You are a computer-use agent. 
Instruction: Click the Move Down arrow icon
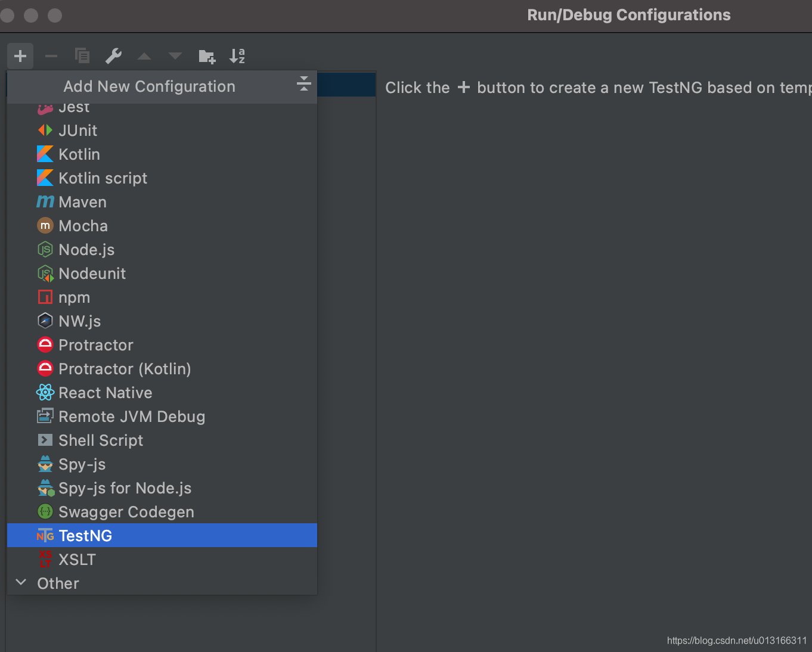point(175,56)
